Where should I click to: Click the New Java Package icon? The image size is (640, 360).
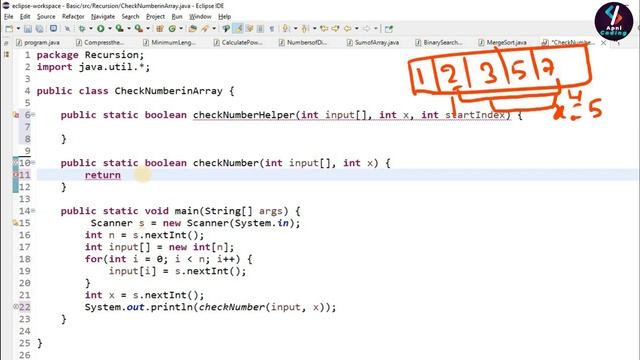tap(160, 29)
